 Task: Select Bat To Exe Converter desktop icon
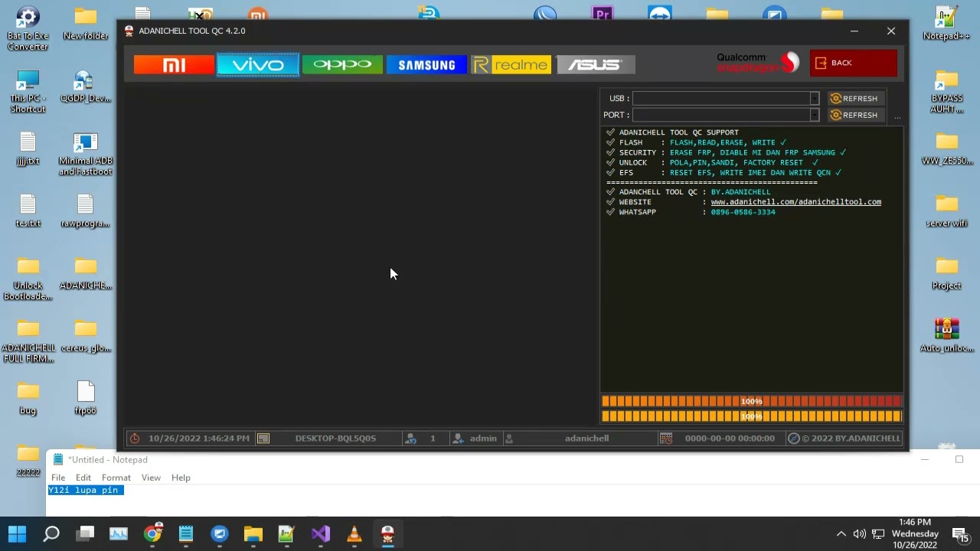point(28,29)
